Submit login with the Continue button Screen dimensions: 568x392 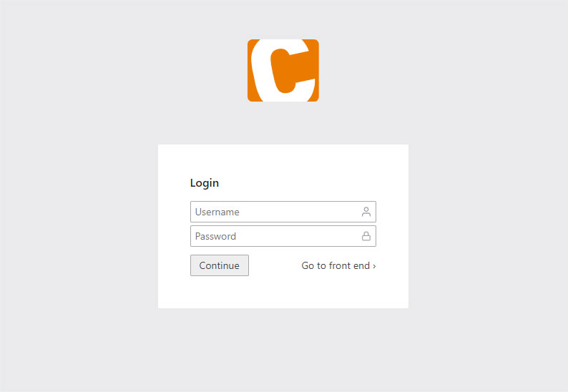[x=220, y=265]
